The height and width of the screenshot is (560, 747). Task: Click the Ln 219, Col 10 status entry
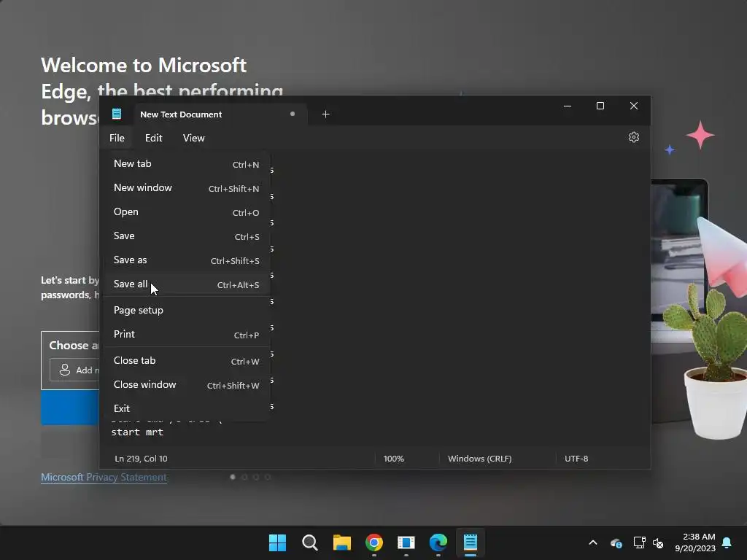[x=141, y=459]
